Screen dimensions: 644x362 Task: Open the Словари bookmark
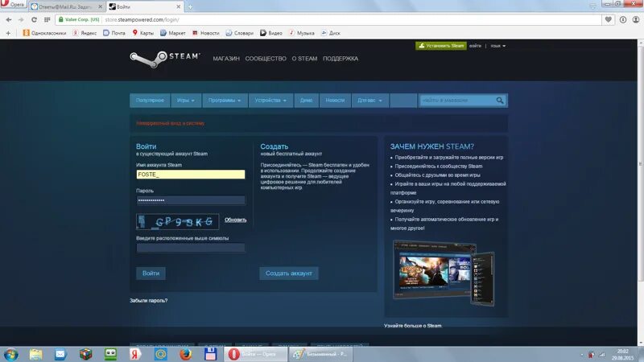pyautogui.click(x=239, y=33)
